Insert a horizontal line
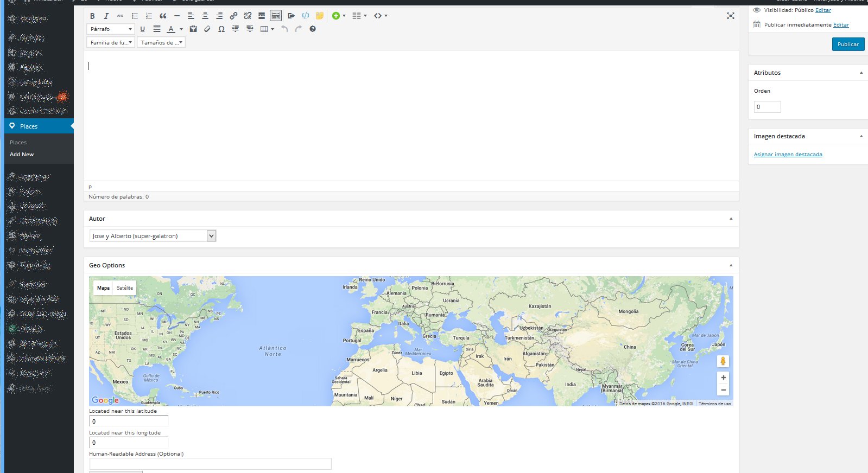The width and height of the screenshot is (868, 473). coord(177,16)
